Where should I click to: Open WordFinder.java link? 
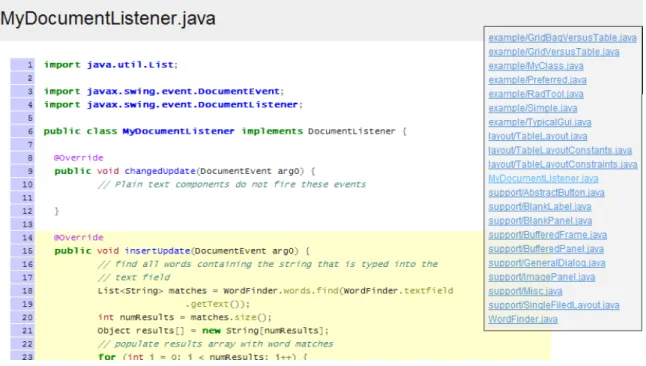[523, 319]
